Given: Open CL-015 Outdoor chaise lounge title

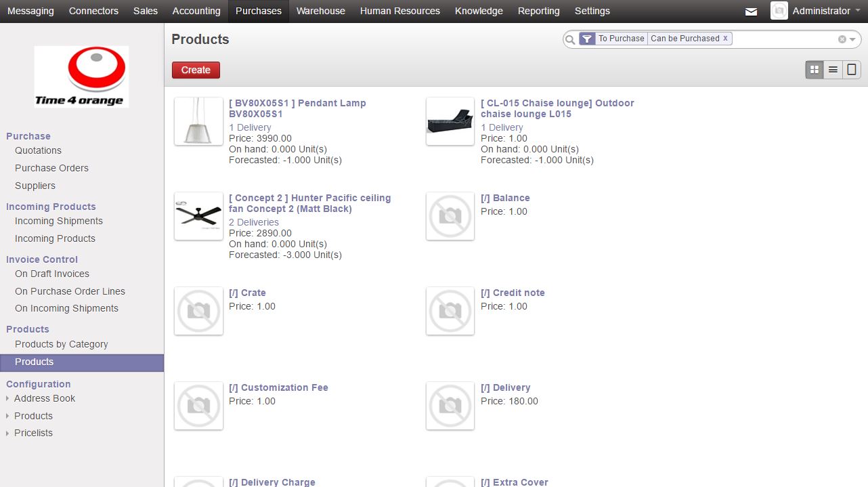Looking at the screenshot, I should [x=557, y=108].
